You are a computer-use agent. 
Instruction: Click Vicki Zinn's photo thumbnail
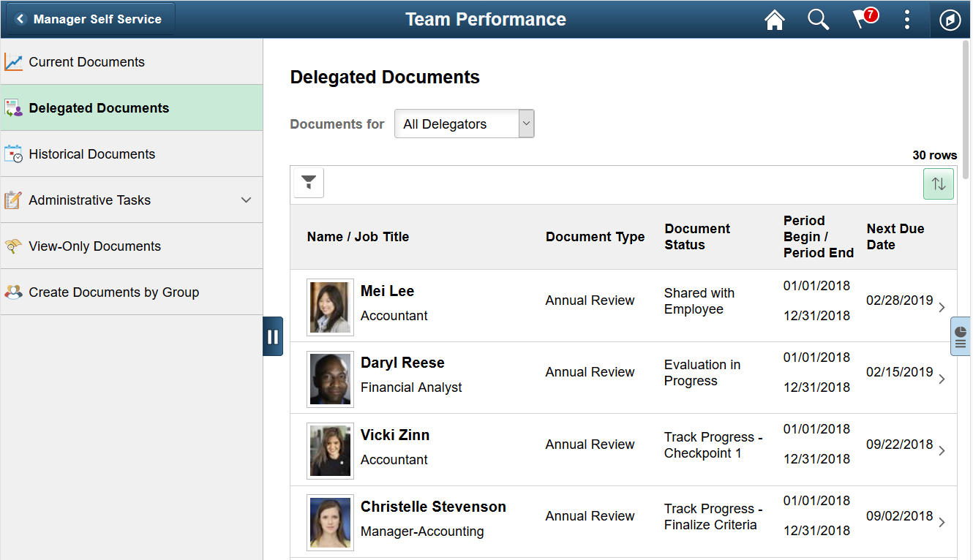click(x=331, y=450)
